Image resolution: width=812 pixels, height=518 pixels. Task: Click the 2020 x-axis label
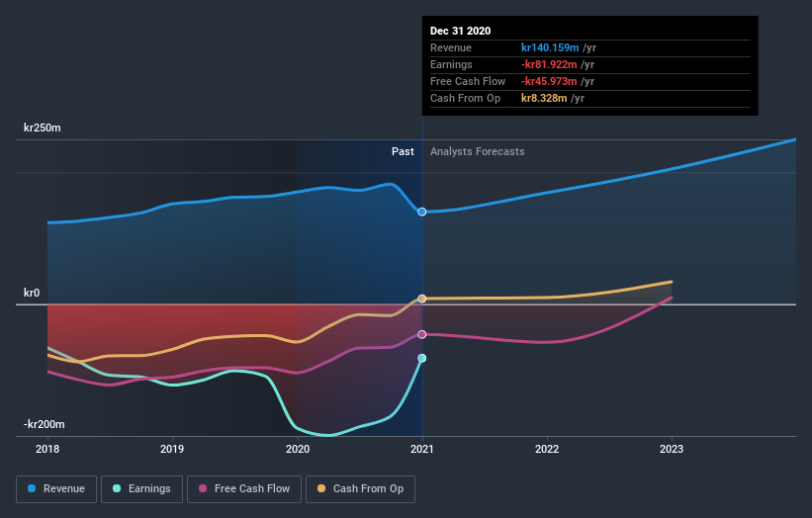pos(298,449)
